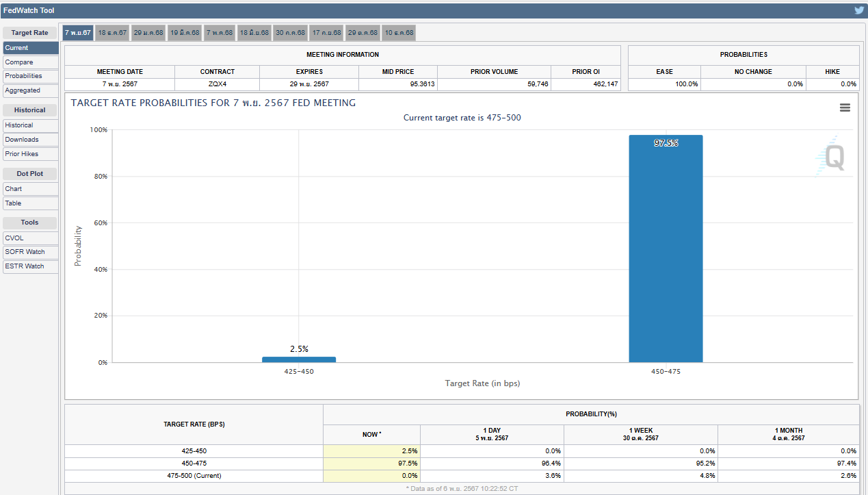Click the 'HIKE' column header
Screen dimensions: 868x495
pos(832,72)
